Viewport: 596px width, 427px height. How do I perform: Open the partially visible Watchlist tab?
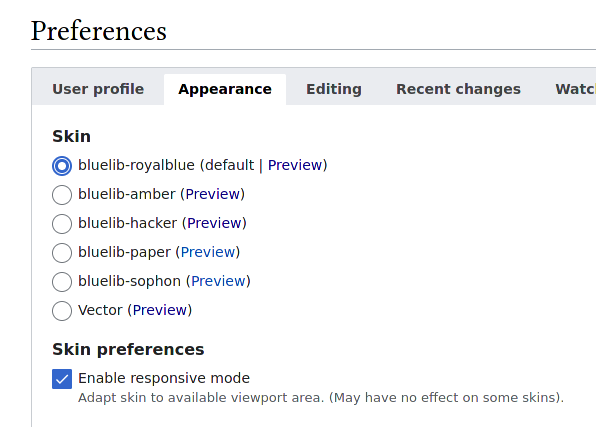coord(575,89)
